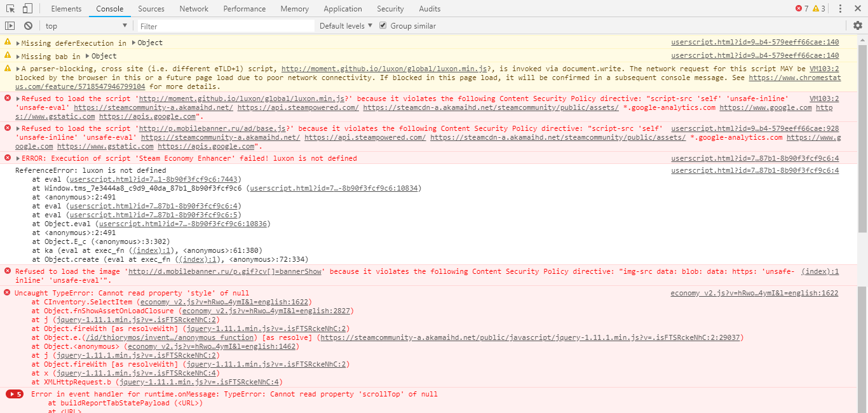
Task: Open Window.tms userscript.html:10834 stack link
Action: [x=333, y=188]
